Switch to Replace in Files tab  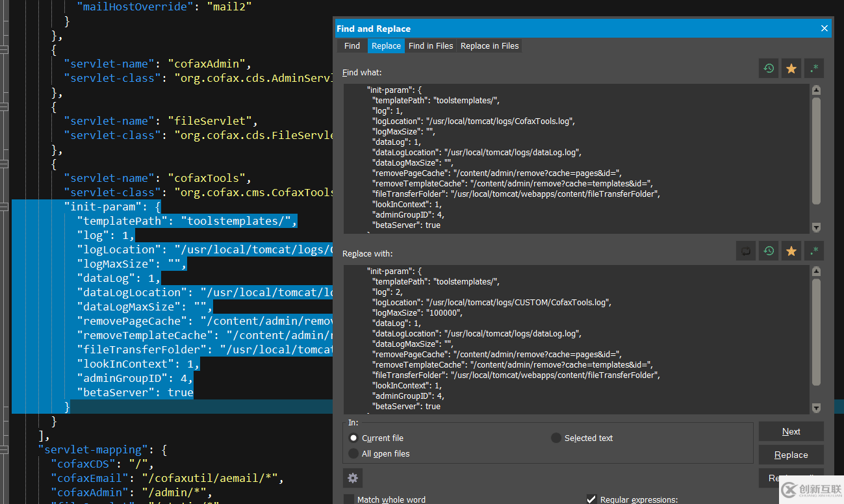tap(489, 45)
